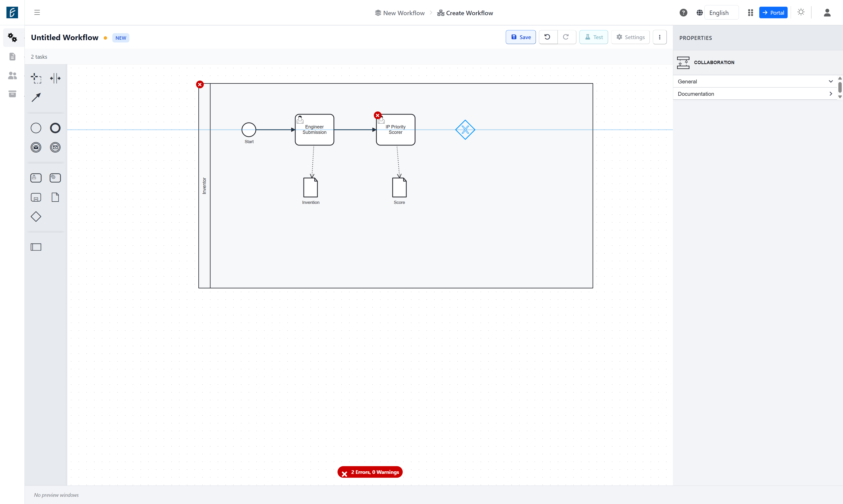Pick the sub-process shape in the palette
This screenshot has height=504, width=843.
pyautogui.click(x=36, y=197)
